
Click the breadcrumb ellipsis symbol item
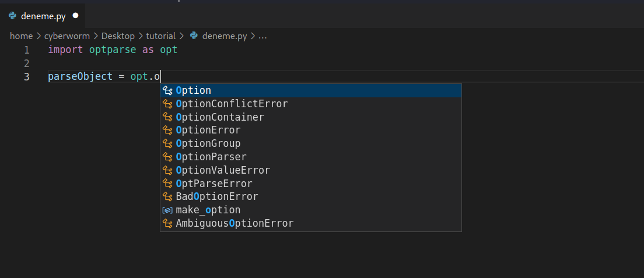[262, 36]
